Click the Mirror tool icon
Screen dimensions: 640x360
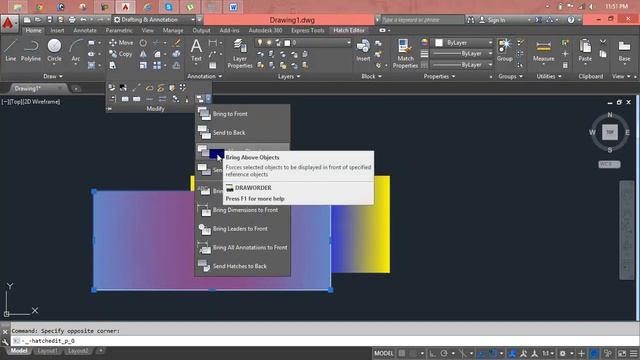[x=143, y=54]
